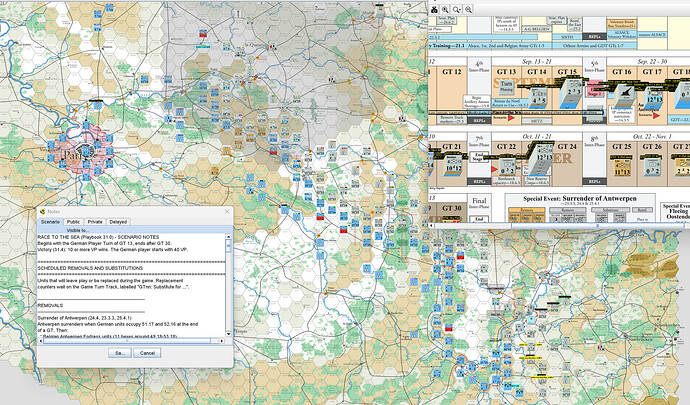Open the Delayed notes tab
The width and height of the screenshot is (690, 405).
pyautogui.click(x=118, y=222)
